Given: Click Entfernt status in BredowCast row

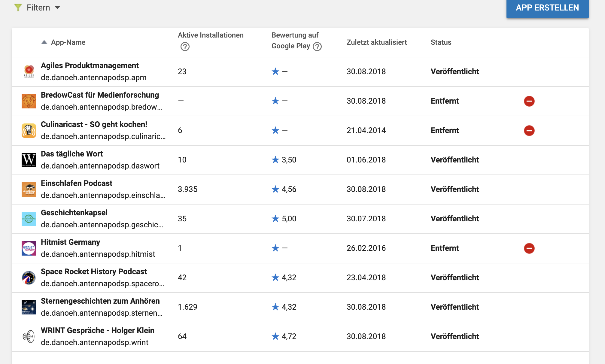Looking at the screenshot, I should tap(445, 101).
